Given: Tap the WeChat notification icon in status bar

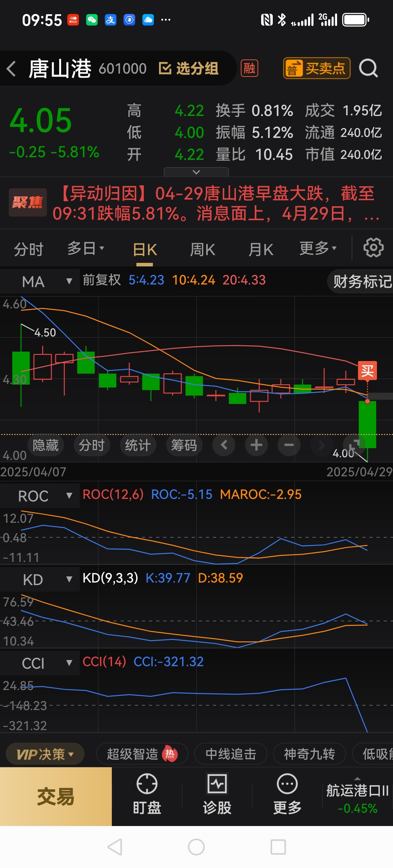Looking at the screenshot, I should click(x=92, y=20).
